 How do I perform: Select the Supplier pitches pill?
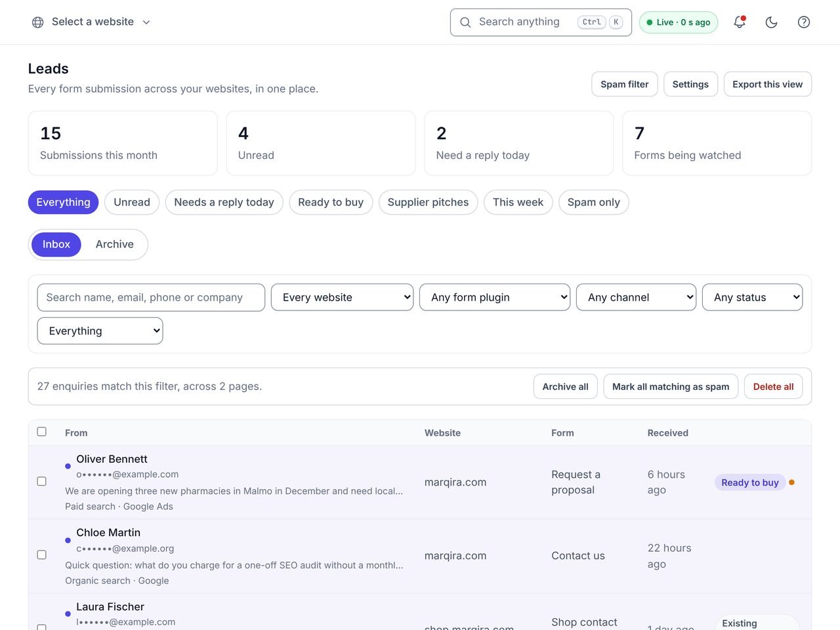[428, 202]
